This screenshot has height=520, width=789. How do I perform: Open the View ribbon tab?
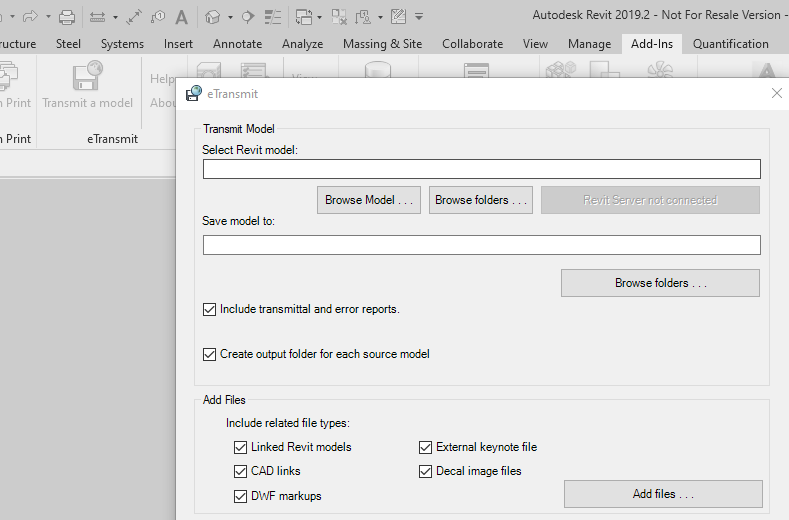[x=535, y=44]
